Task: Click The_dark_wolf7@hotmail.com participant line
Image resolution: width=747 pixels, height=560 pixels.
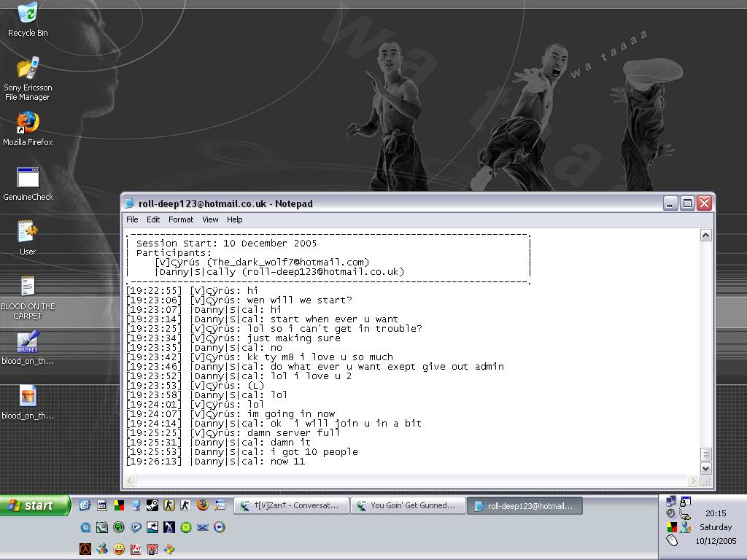Action: point(262,262)
